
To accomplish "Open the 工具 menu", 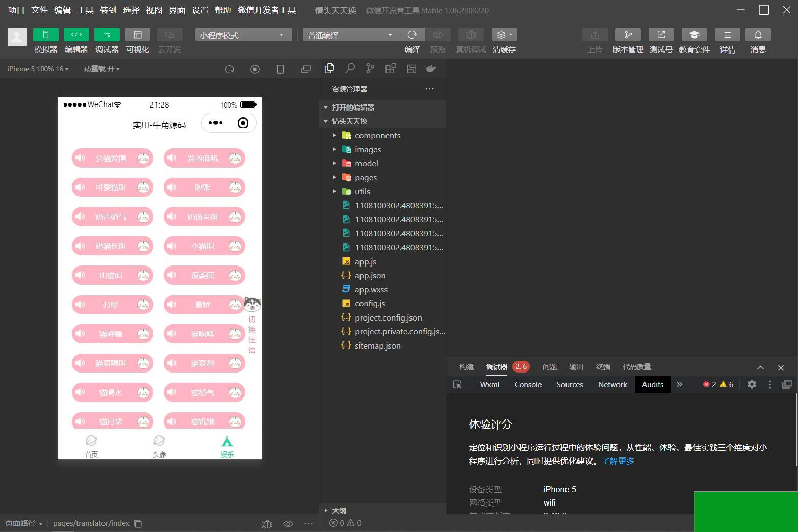I will click(x=85, y=10).
